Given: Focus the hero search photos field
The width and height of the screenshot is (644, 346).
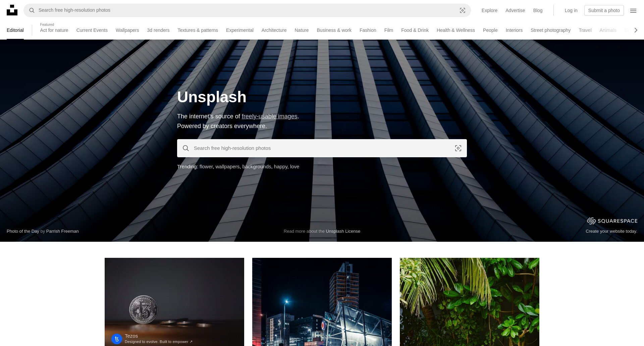Looking at the screenshot, I should pyautogui.click(x=322, y=148).
